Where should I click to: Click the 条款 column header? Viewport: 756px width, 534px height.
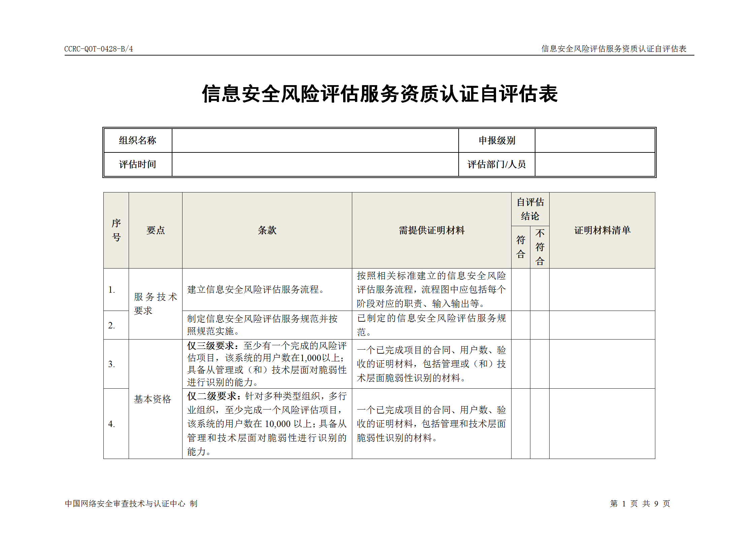point(267,231)
